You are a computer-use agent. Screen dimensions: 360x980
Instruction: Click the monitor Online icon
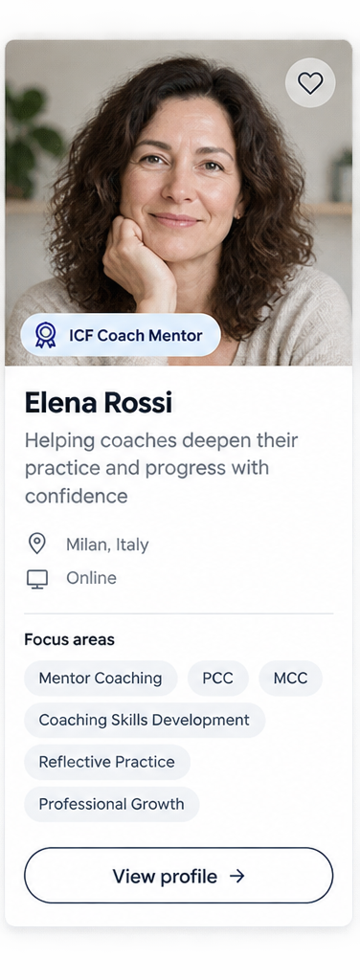[x=37, y=579]
